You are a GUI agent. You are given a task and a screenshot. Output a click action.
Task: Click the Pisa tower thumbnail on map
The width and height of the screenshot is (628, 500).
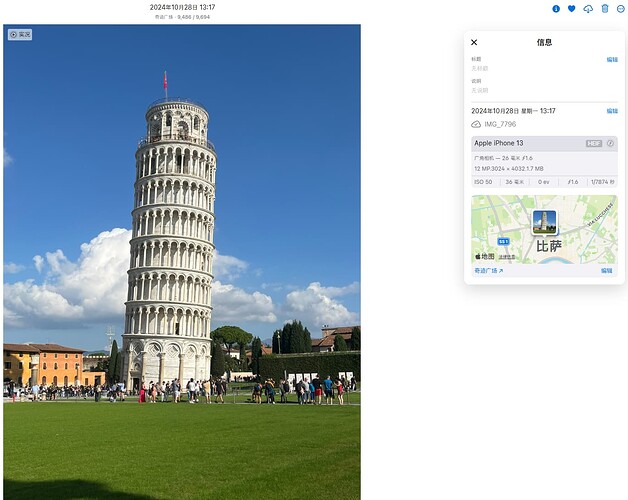(x=544, y=222)
